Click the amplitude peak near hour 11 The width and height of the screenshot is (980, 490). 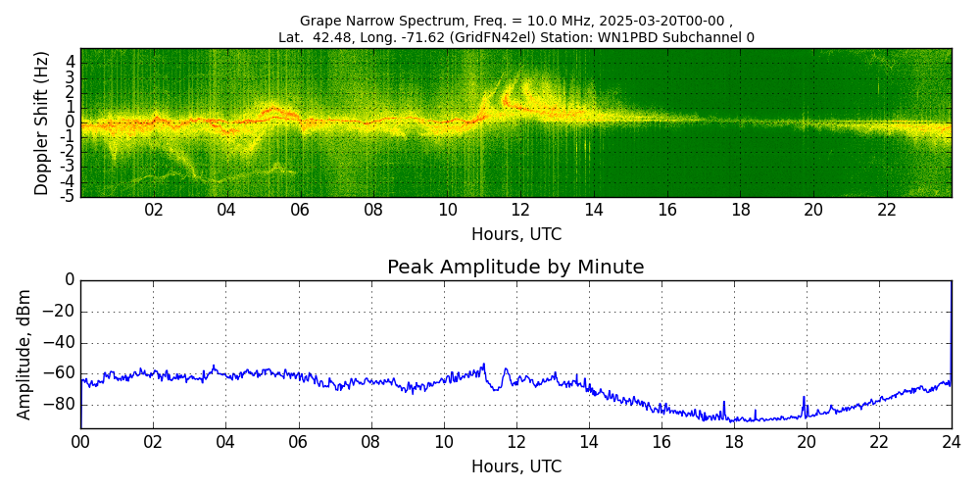click(x=483, y=366)
